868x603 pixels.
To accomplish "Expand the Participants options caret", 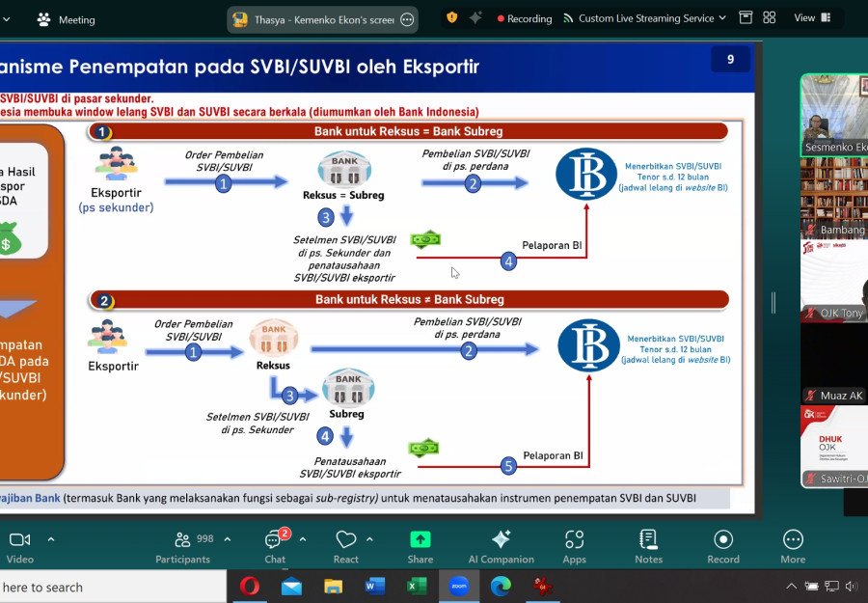I will click(228, 538).
